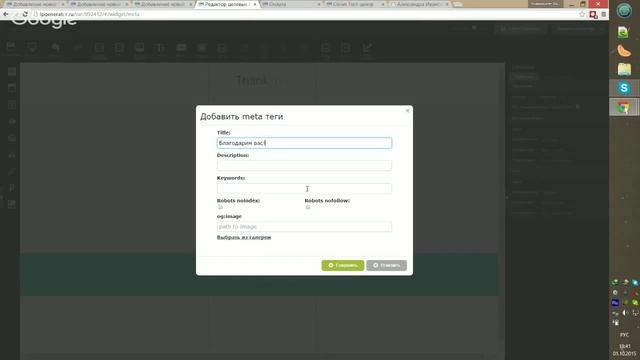
Task: Click the green Save button
Action: pyautogui.click(x=343, y=265)
